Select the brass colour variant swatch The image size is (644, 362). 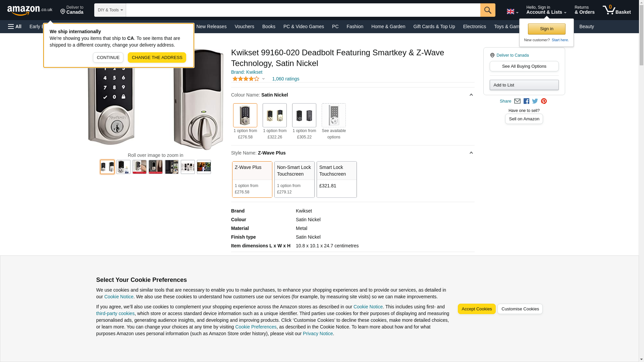[x=275, y=115]
